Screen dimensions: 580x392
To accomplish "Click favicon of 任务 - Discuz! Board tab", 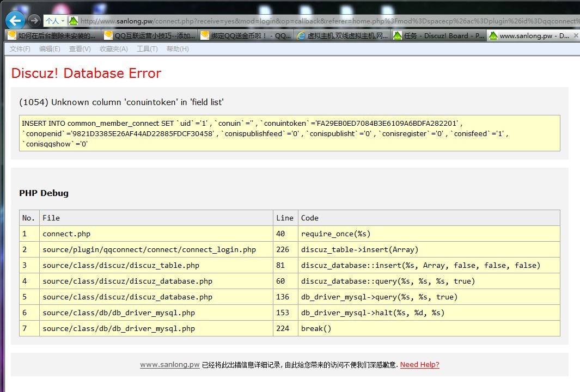I will click(398, 36).
